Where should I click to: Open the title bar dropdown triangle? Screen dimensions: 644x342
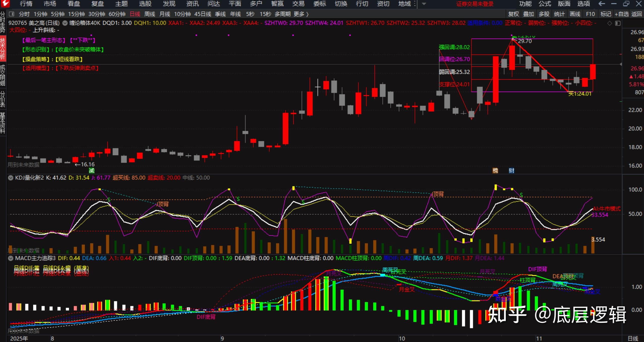[x=424, y=4]
